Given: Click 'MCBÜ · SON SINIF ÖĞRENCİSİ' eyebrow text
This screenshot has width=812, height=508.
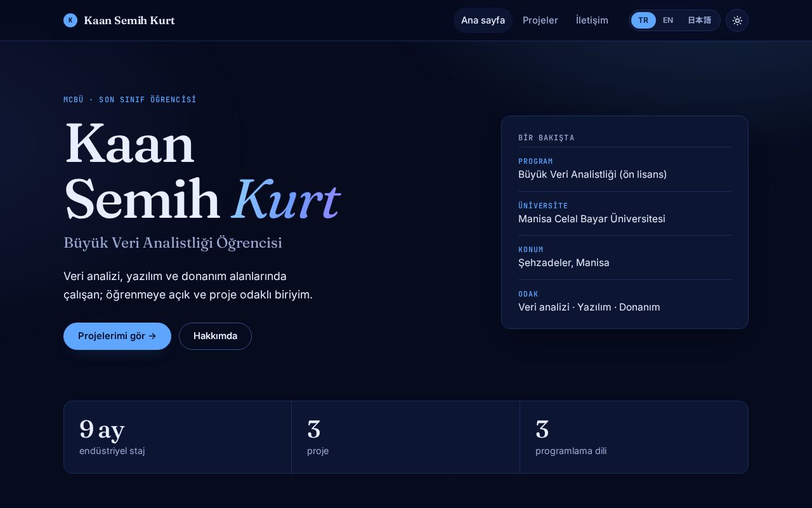Looking at the screenshot, I should (130, 100).
